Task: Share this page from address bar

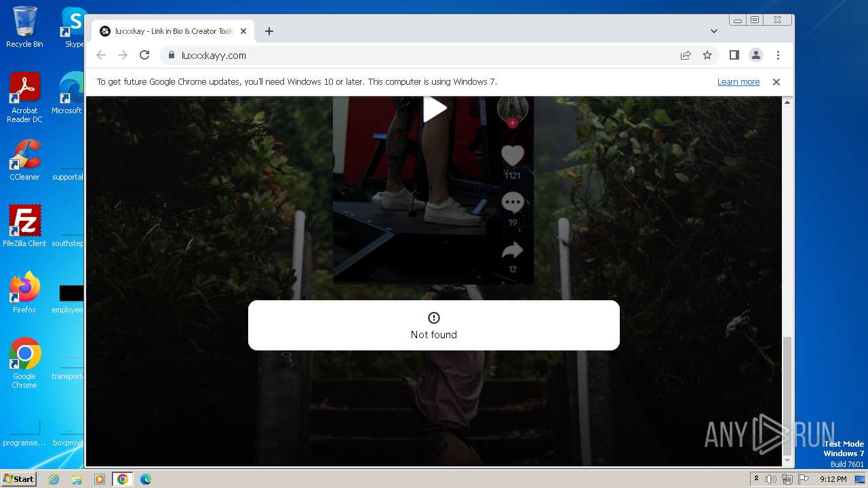Action: tap(686, 56)
